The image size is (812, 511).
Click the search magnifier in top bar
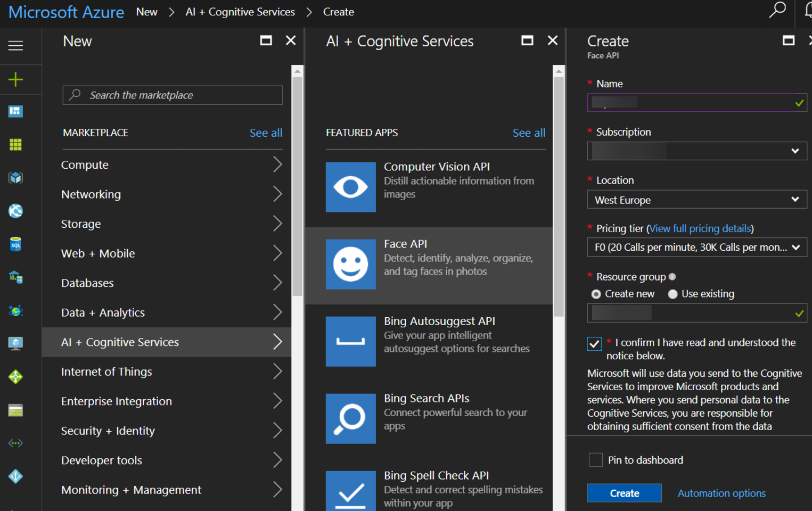click(x=777, y=10)
